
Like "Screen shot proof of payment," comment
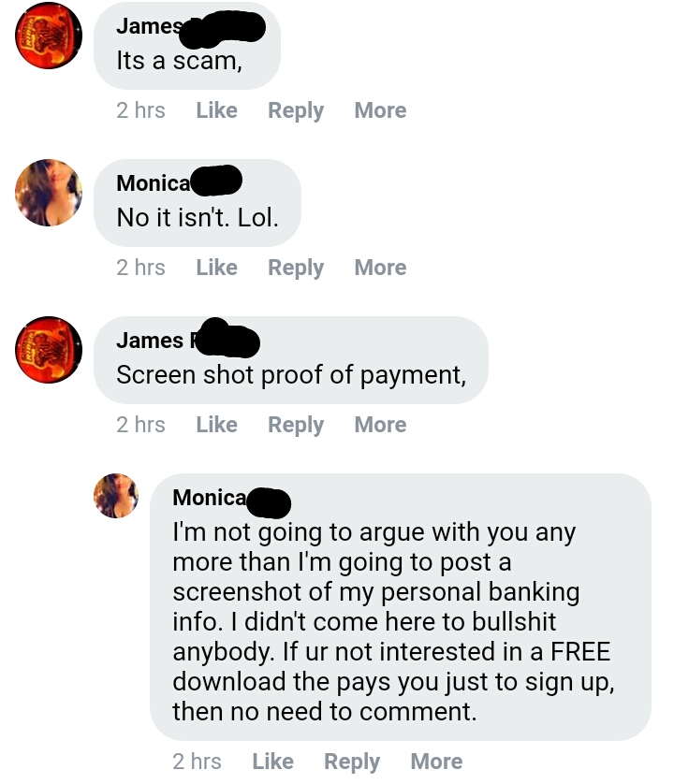[216, 424]
